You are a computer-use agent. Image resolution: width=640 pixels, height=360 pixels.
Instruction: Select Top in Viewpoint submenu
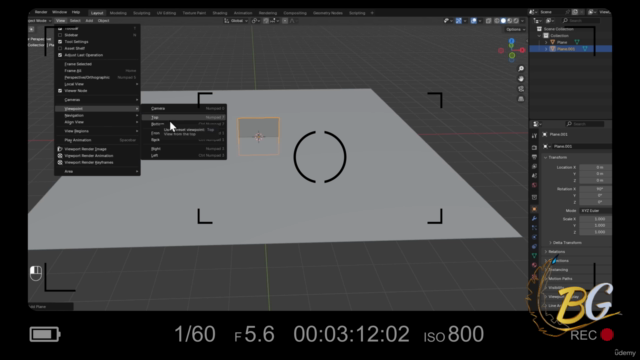tap(184, 118)
